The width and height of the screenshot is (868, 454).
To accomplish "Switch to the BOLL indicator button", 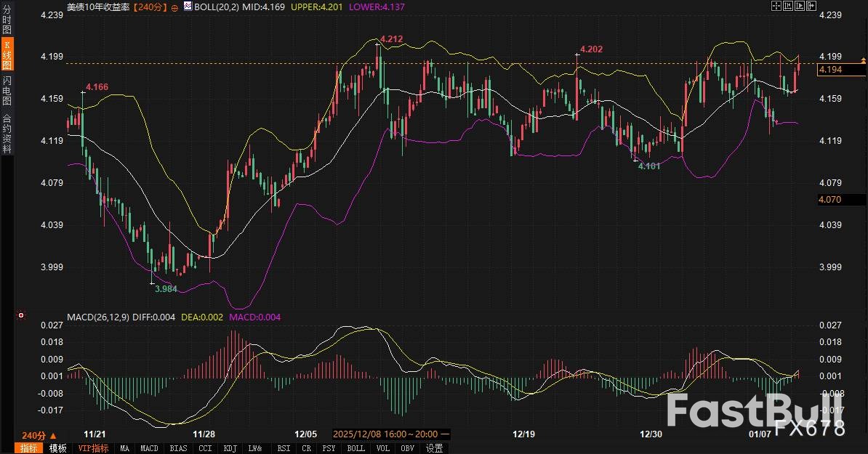I will (356, 448).
